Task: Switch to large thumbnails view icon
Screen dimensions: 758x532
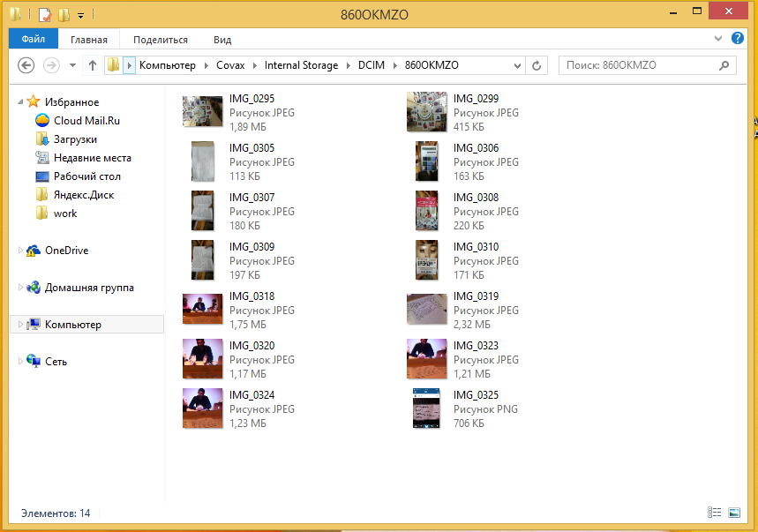Action: coord(734,513)
